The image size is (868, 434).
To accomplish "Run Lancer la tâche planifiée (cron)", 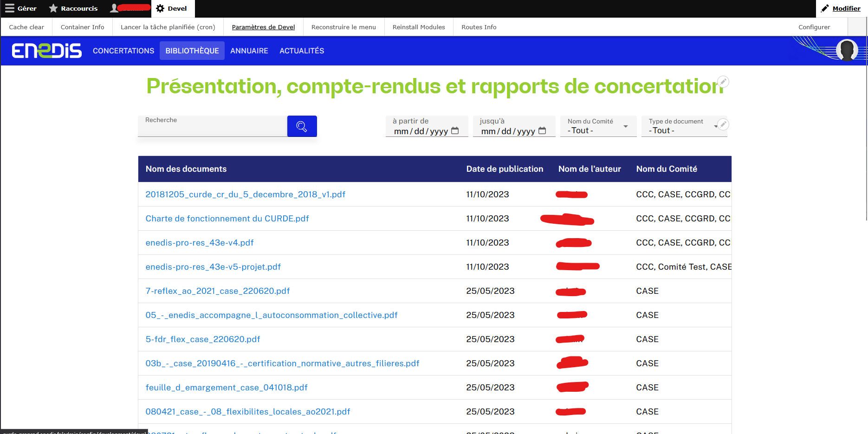I will (x=168, y=27).
